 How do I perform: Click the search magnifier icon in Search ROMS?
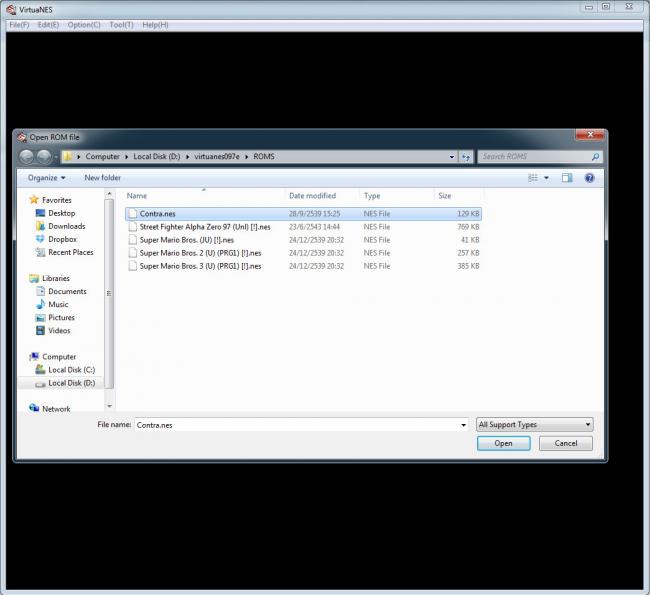[x=595, y=157]
